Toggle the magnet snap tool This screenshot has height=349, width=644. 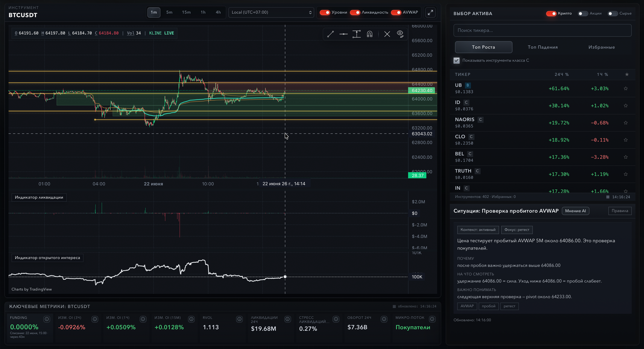[370, 34]
